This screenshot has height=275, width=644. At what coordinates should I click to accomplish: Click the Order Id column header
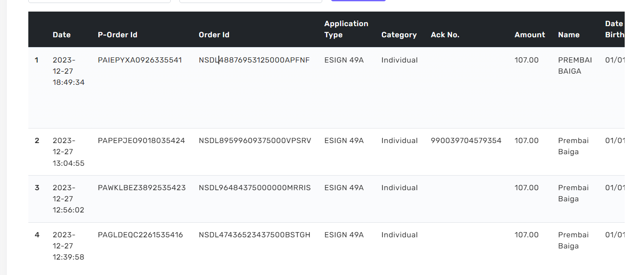(x=214, y=35)
